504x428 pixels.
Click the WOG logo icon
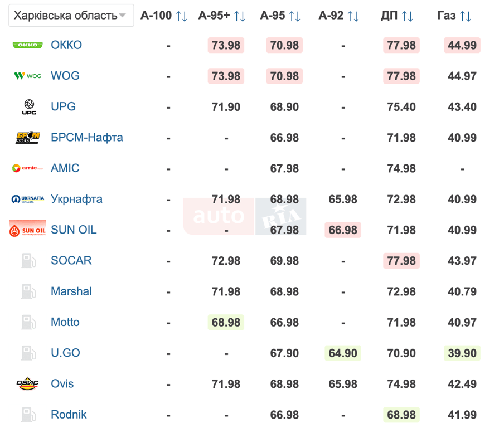point(28,76)
